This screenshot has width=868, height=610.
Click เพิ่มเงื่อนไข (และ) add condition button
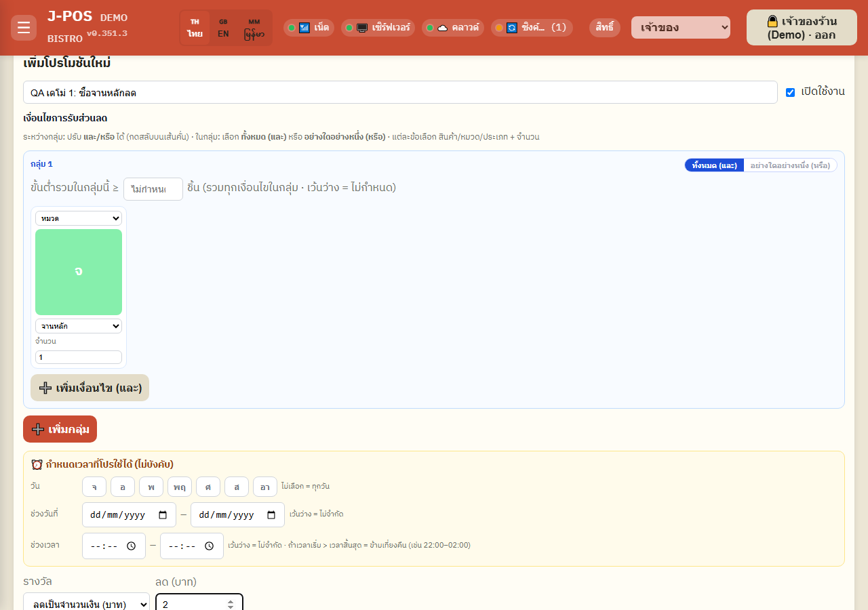pyautogui.click(x=90, y=388)
